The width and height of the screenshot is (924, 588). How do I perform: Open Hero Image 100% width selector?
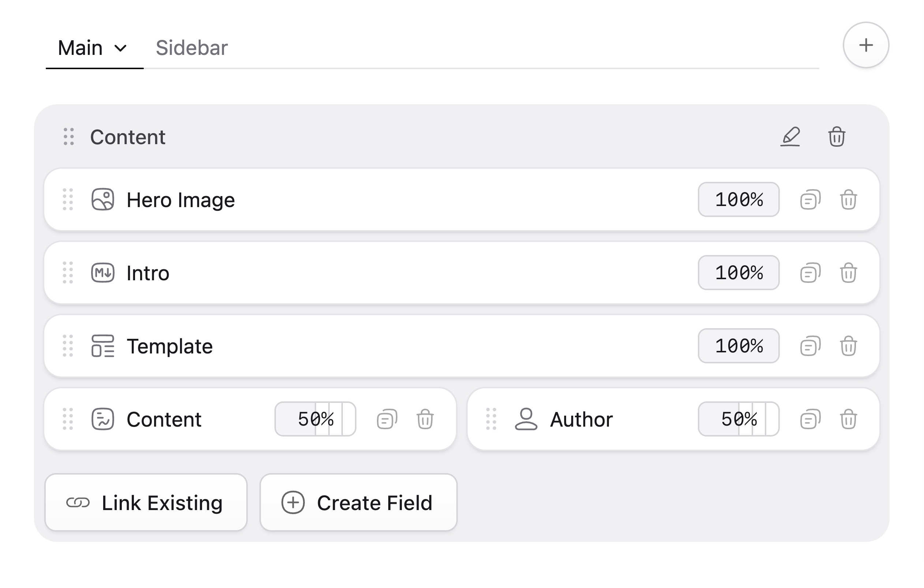(738, 200)
